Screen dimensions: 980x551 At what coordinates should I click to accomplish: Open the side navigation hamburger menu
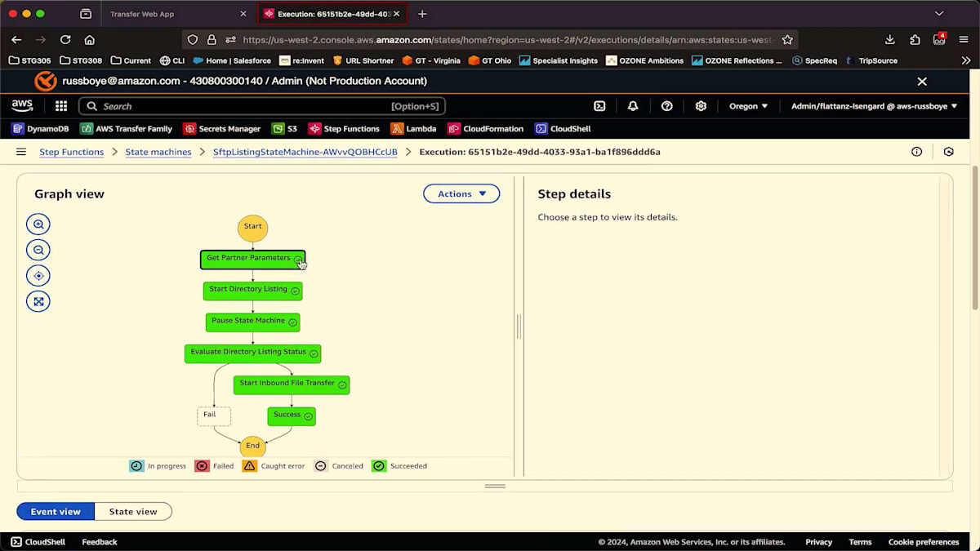[21, 152]
